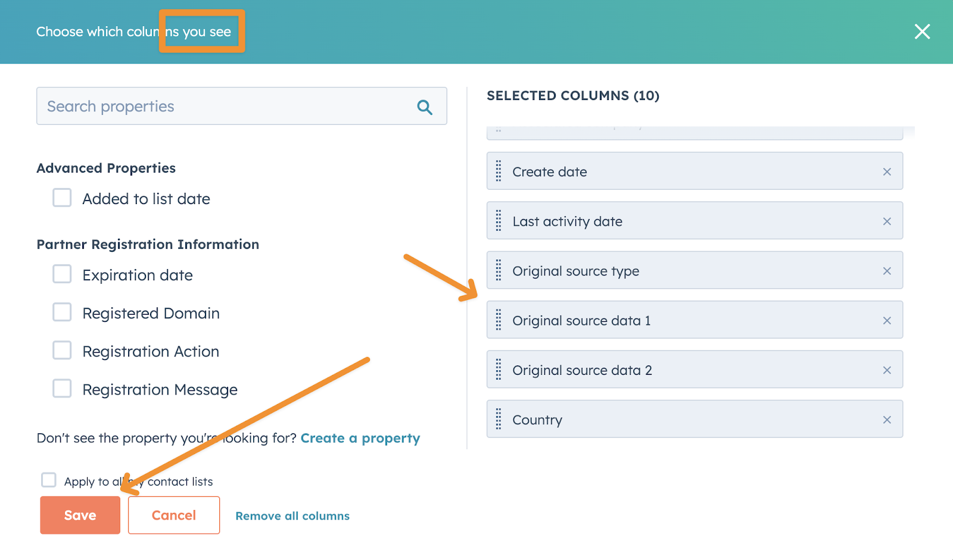Click Remove all columns link
The width and height of the screenshot is (953, 560).
click(292, 516)
